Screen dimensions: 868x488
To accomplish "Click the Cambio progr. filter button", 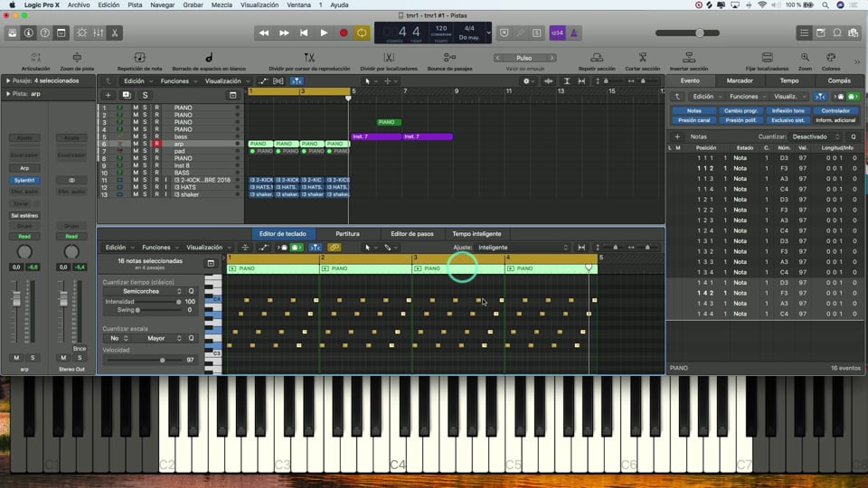I will 741,110.
